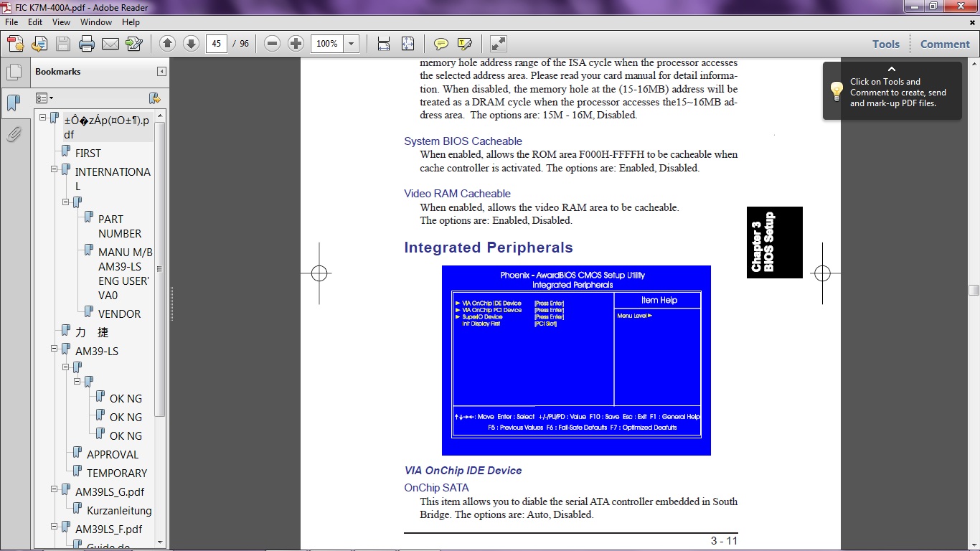Click the Bookmarks panel icon in the sidebar
This screenshot has height=551, width=980.
coord(14,103)
